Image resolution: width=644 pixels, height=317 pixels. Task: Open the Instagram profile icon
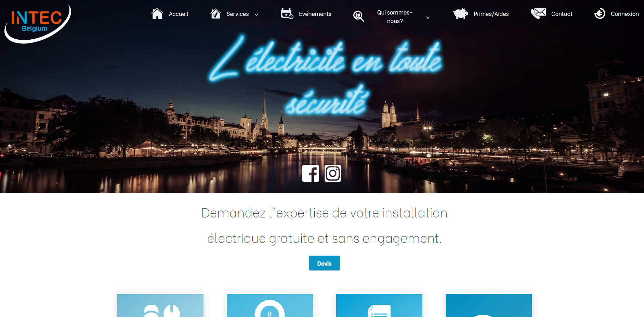tap(333, 173)
